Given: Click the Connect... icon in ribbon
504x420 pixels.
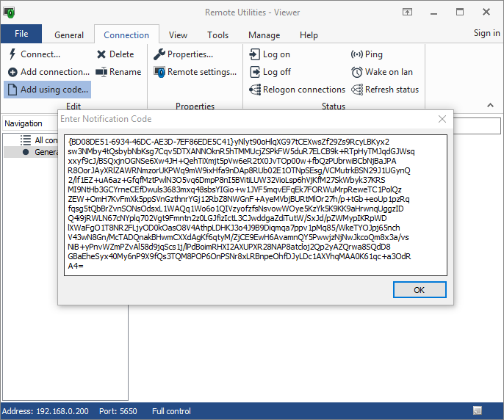Looking at the screenshot, I should [13, 54].
